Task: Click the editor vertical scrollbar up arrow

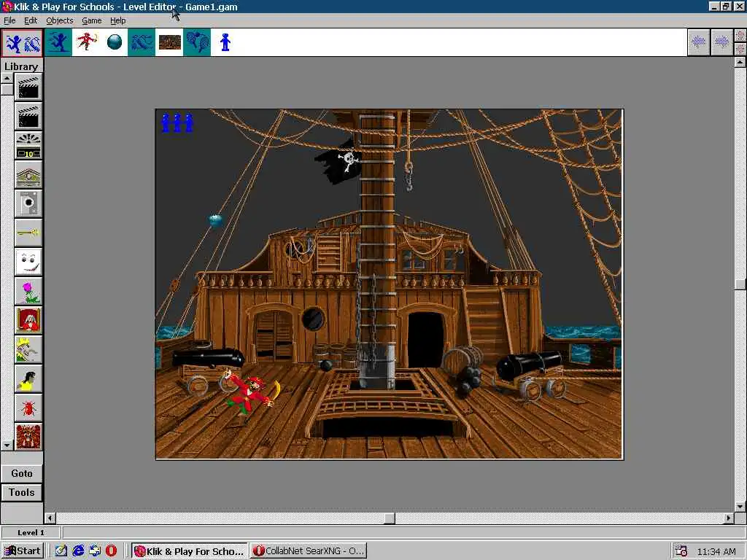Action: pos(740,62)
